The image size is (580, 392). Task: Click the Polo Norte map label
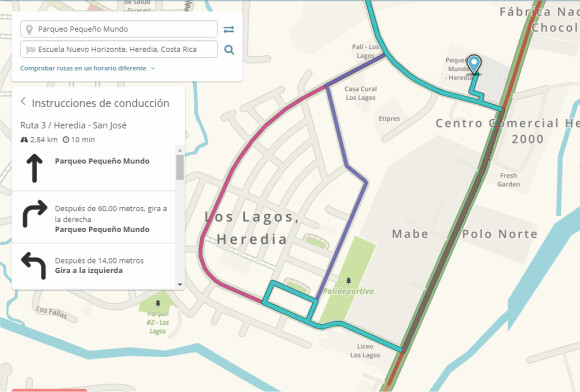pyautogui.click(x=500, y=234)
